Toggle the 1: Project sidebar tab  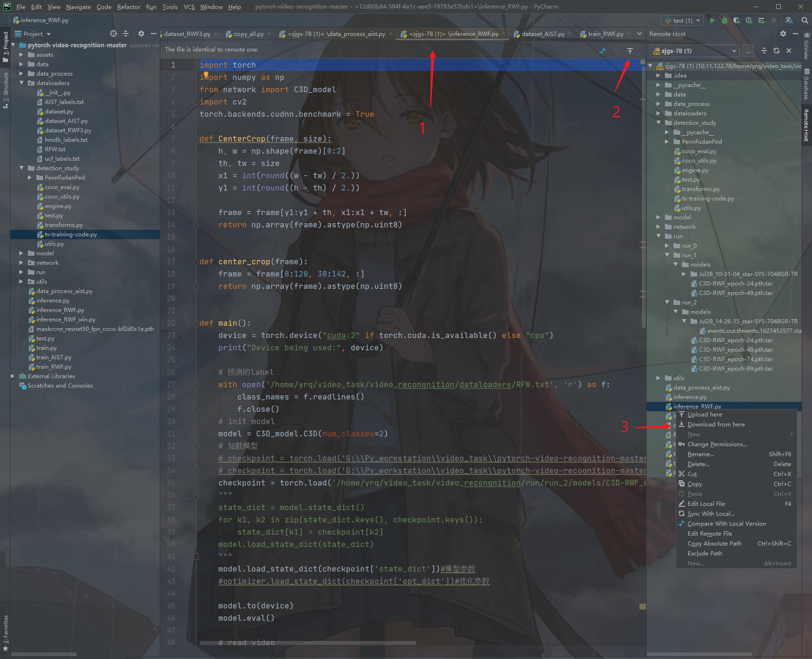click(6, 46)
